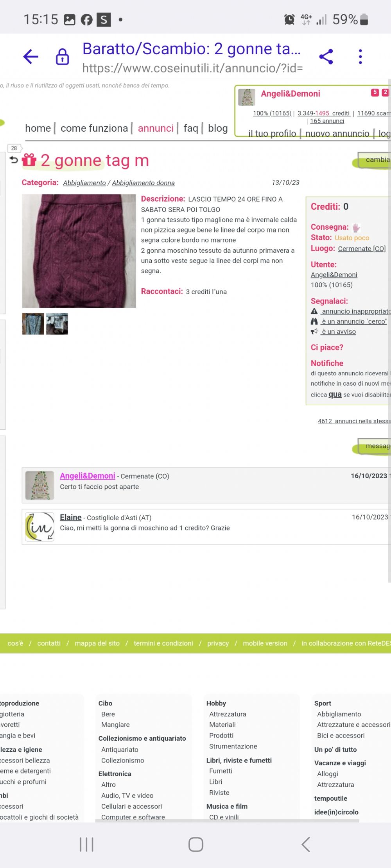Screen dimensions: 391x868
Task: Click the 'nuovo annuncio' button
Action: click(x=337, y=134)
